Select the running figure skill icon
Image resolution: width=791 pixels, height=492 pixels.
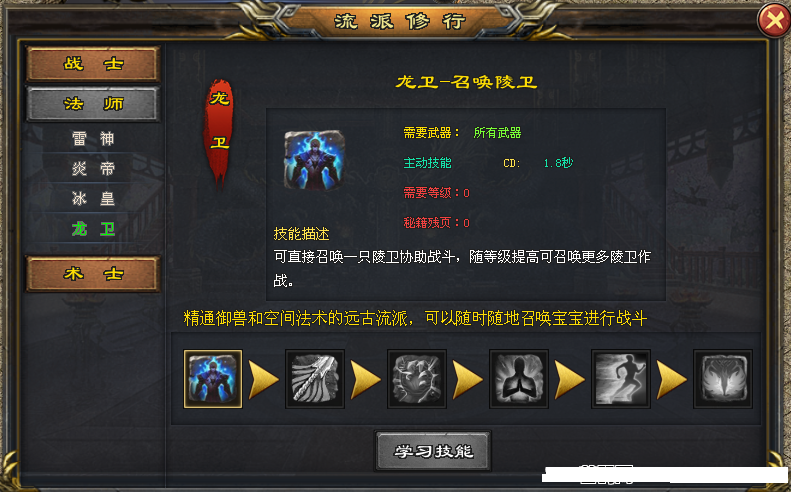coord(620,379)
